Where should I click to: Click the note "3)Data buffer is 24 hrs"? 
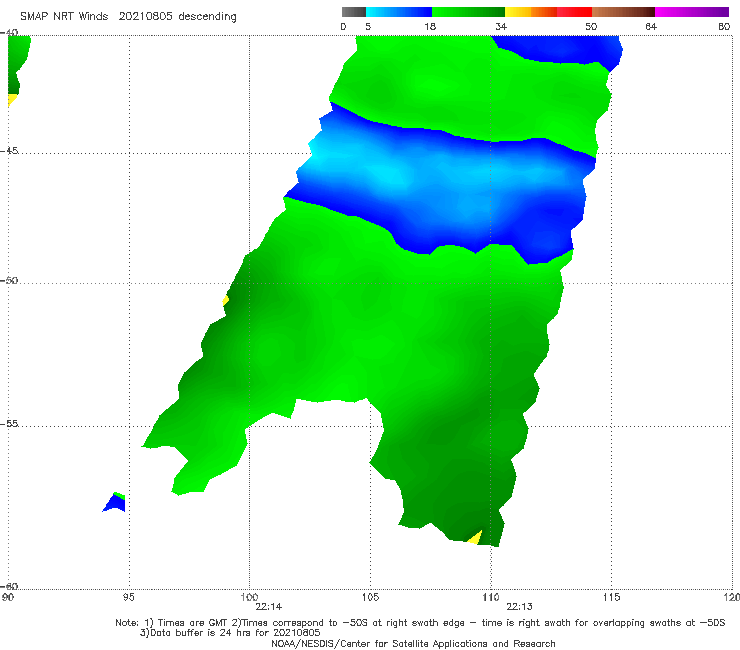[230, 633]
